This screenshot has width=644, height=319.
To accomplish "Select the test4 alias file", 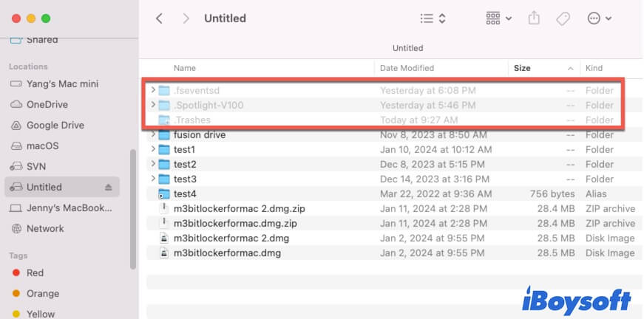I will [x=184, y=193].
